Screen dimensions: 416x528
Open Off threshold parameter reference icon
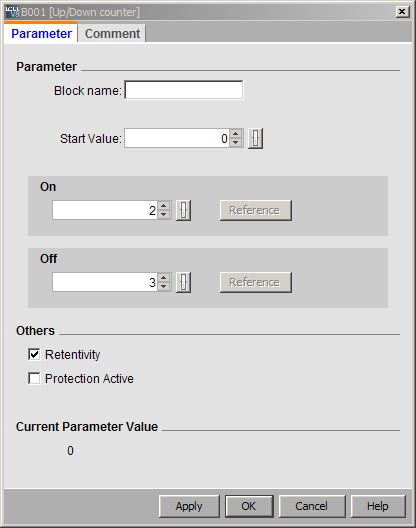(184, 282)
